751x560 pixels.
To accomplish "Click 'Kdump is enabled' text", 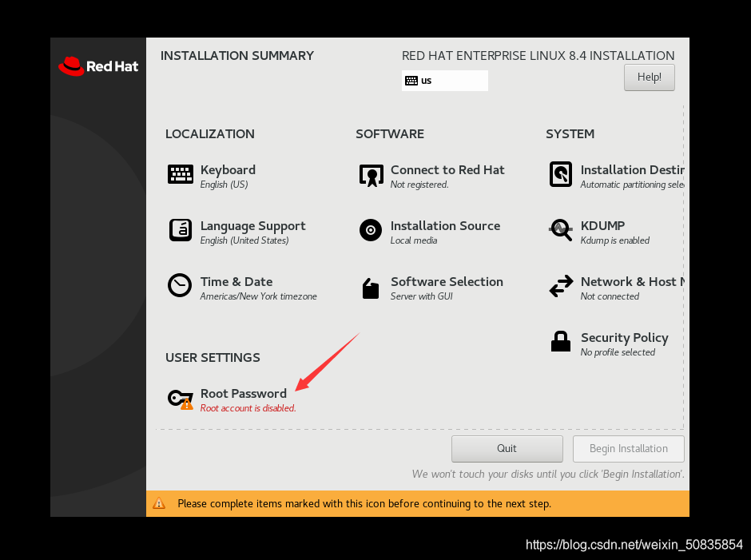I will pyautogui.click(x=615, y=240).
